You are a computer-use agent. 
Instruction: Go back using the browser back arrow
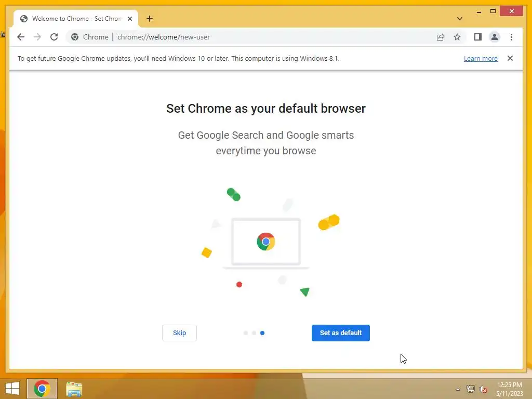pos(21,37)
